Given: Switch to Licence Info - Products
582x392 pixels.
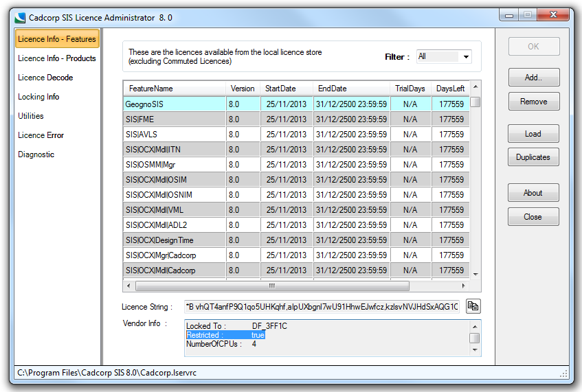Looking at the screenshot, I should [x=57, y=58].
